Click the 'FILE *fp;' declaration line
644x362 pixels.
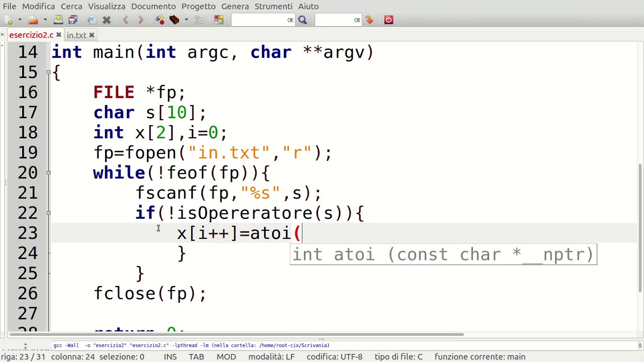click(x=139, y=93)
